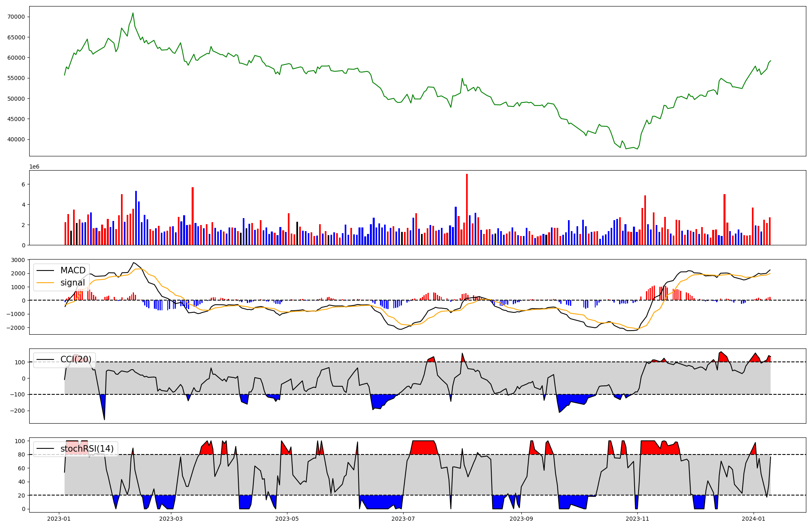Click the 2023-11 x-axis date label
This screenshot has height=528, width=812.
[637, 519]
